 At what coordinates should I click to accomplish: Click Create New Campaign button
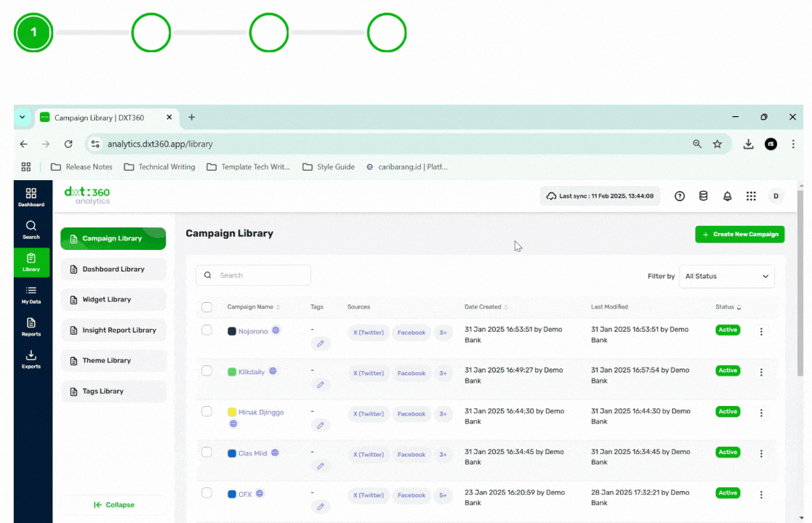pyautogui.click(x=739, y=235)
